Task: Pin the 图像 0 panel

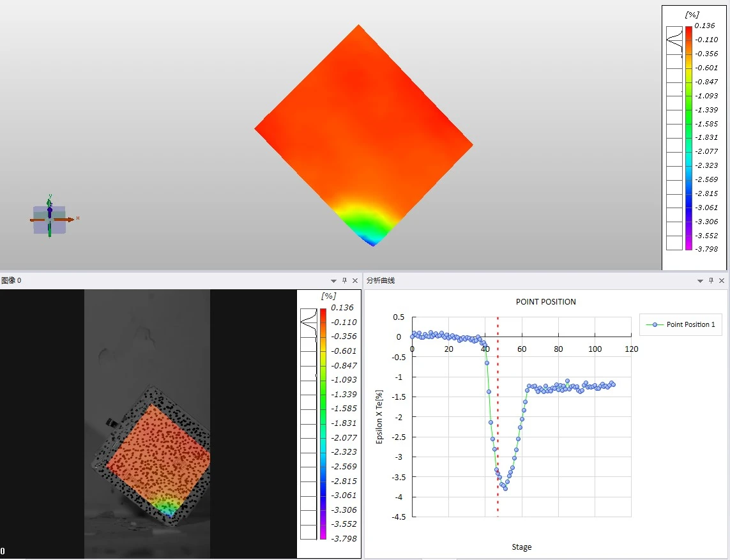Action: point(345,281)
